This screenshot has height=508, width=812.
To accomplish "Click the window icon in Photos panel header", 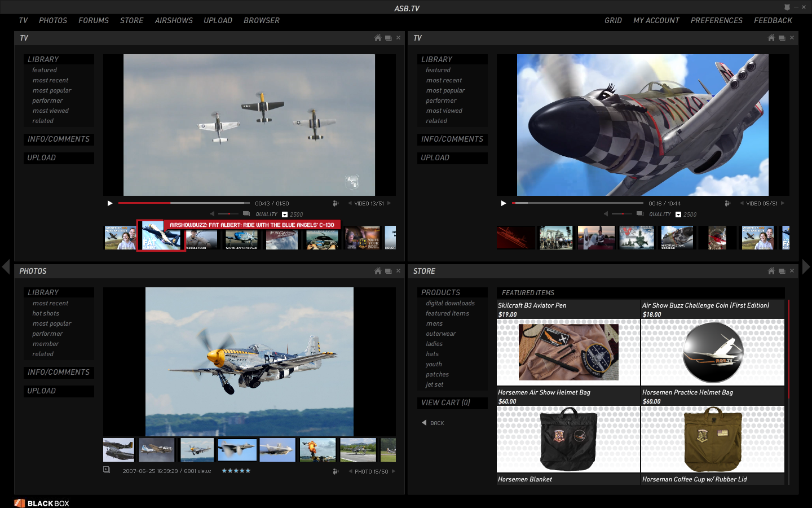I will (388, 271).
